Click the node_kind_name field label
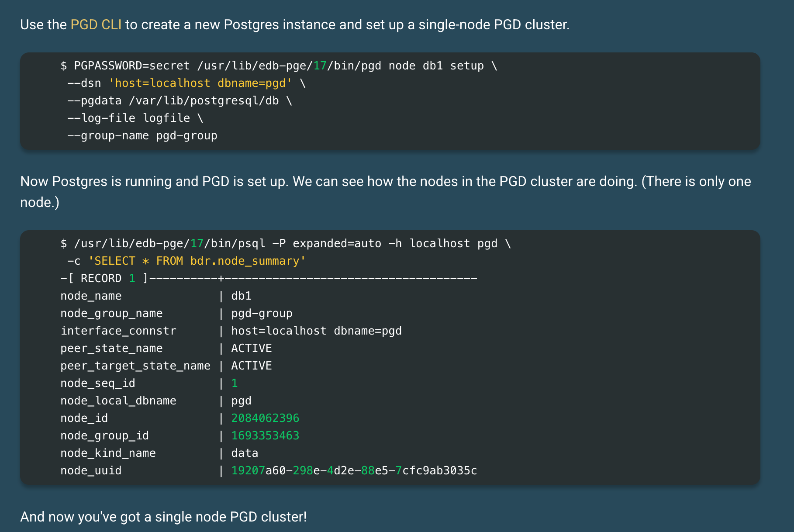 pyautogui.click(x=108, y=453)
